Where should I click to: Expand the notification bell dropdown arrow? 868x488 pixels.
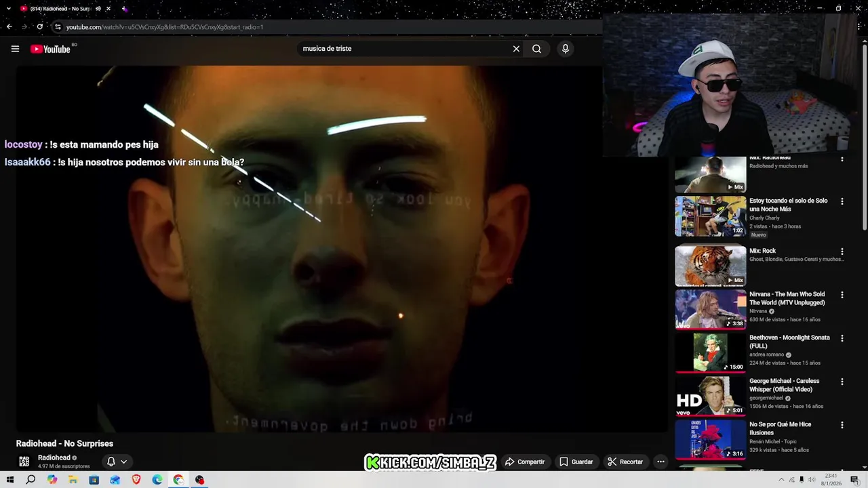point(123,462)
